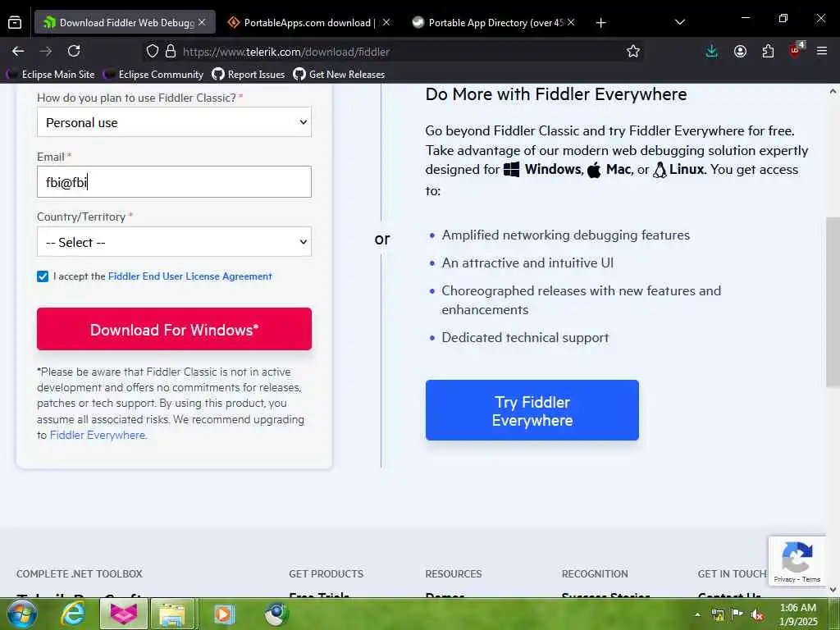The width and height of the screenshot is (840, 630).
Task: Open Action Center flag icon
Action: coord(737,614)
